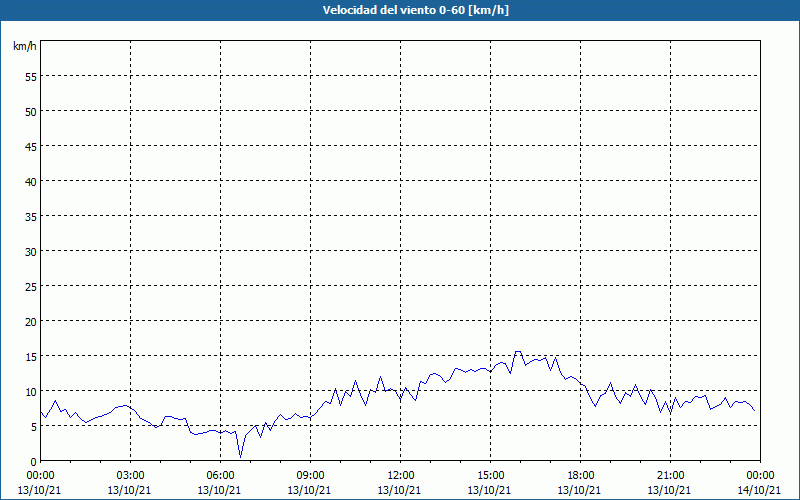
Task: Click the wind speed peak near 16:00
Action: 518,352
